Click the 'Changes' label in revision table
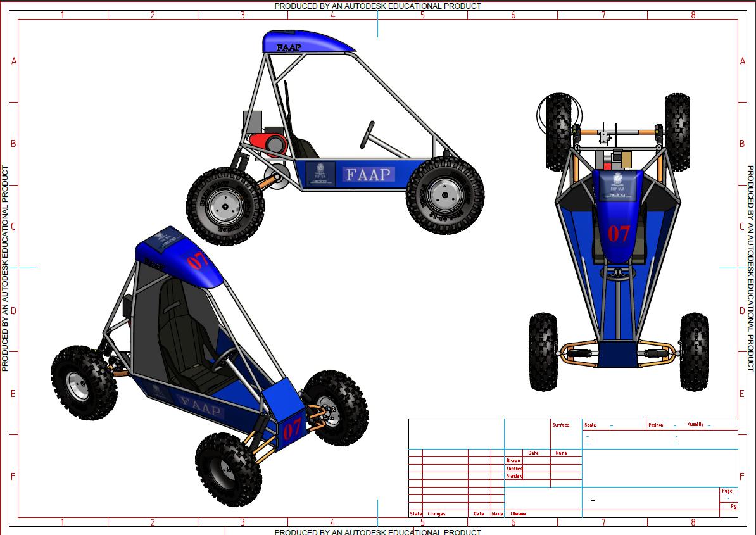This screenshot has width=756, height=535. (x=436, y=514)
